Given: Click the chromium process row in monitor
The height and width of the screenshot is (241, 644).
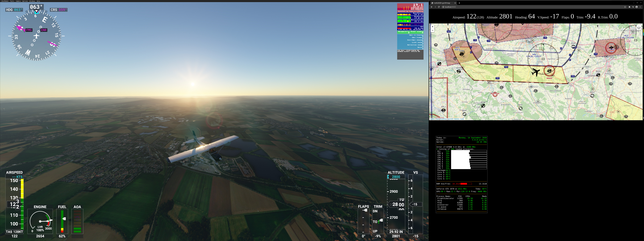Looking at the screenshot, I should (x=461, y=209).
